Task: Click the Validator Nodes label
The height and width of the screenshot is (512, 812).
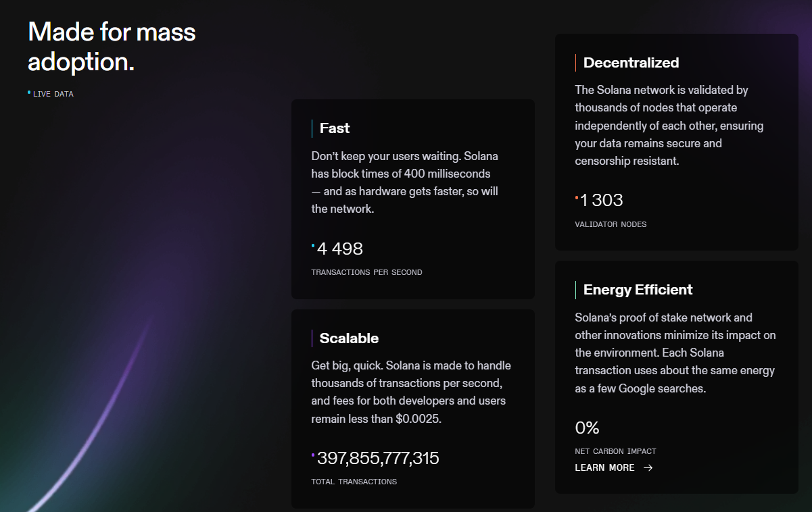Action: point(611,224)
